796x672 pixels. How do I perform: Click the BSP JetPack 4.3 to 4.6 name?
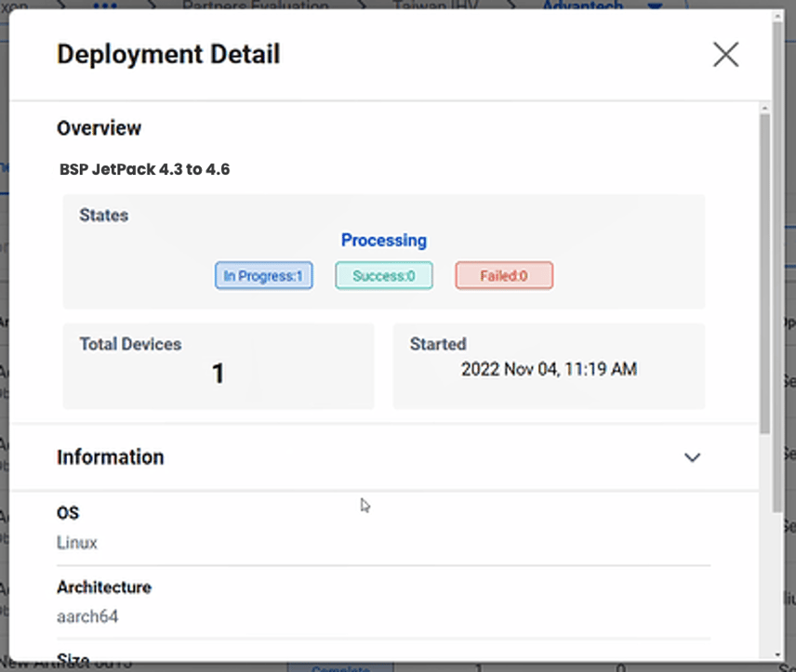[144, 170]
